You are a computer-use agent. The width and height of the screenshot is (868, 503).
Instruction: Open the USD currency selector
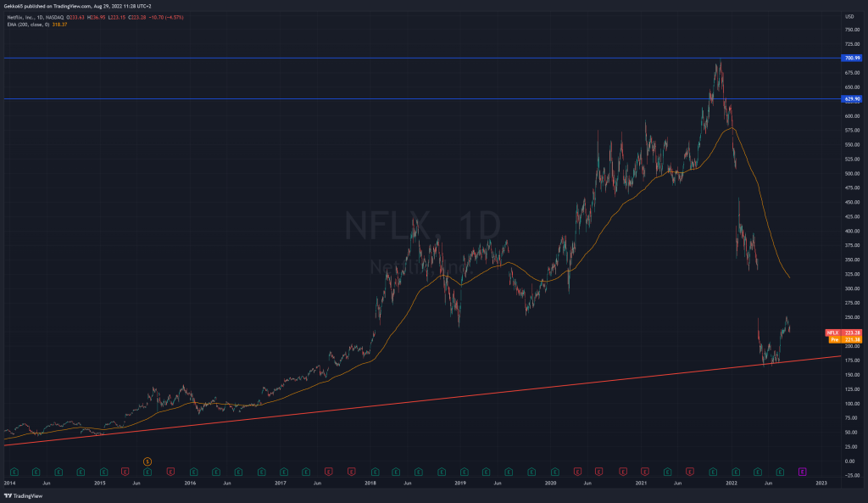(849, 16)
